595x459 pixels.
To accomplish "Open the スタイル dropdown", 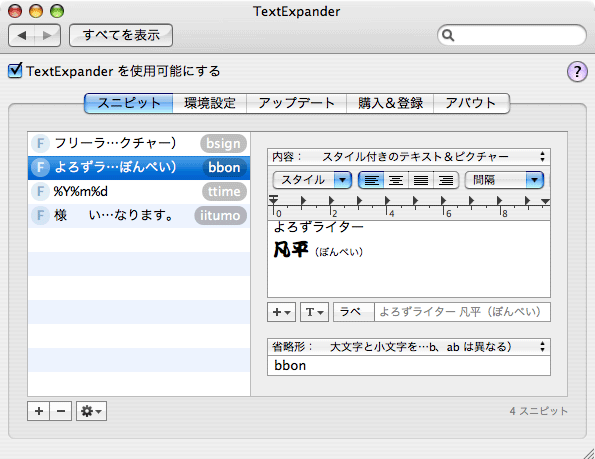I will pyautogui.click(x=312, y=180).
